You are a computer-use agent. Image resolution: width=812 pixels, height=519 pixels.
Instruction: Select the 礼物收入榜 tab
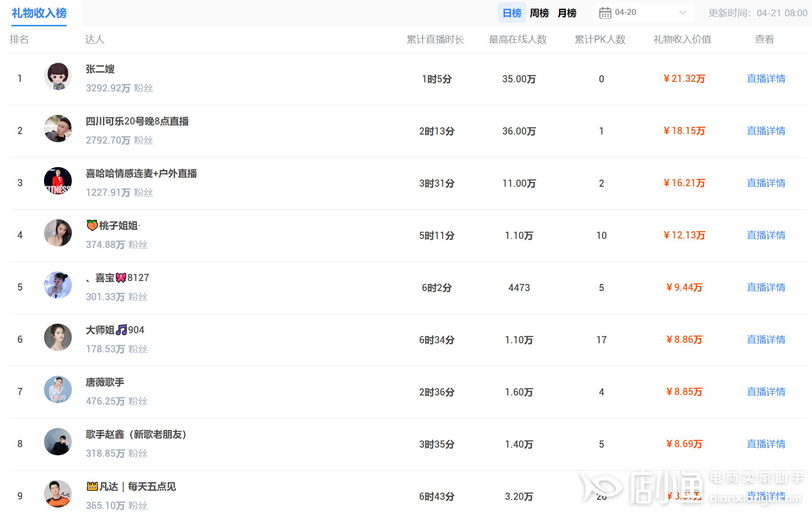point(39,13)
